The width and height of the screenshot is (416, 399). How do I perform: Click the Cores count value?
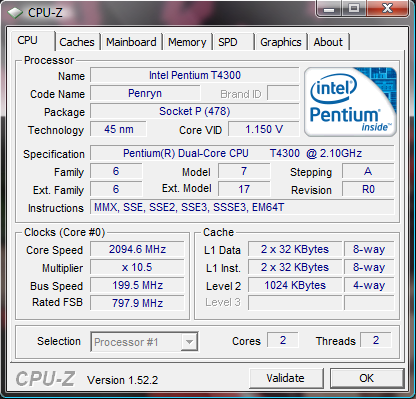[x=283, y=340]
